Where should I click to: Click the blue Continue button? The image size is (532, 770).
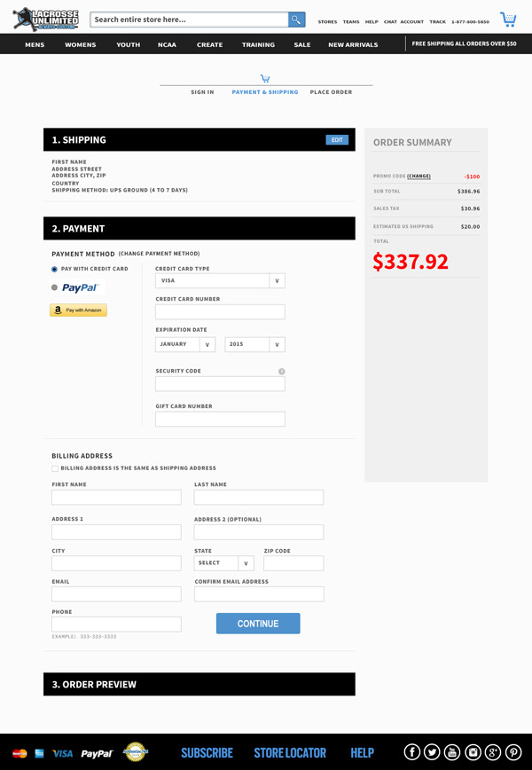point(258,623)
